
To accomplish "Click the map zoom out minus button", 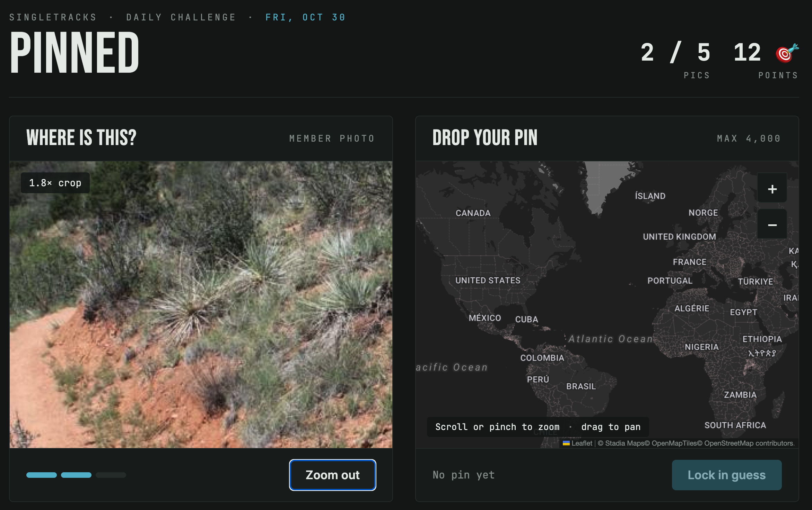I will tap(772, 225).
